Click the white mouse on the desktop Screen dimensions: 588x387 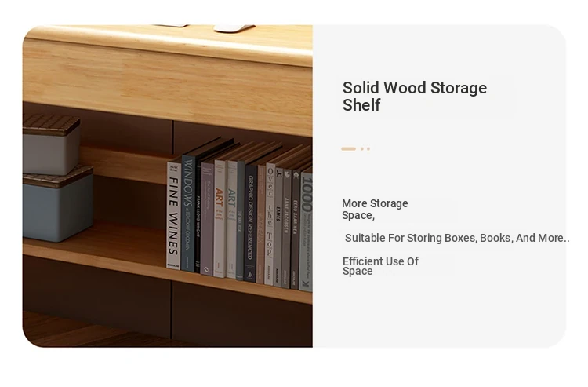coord(234,27)
